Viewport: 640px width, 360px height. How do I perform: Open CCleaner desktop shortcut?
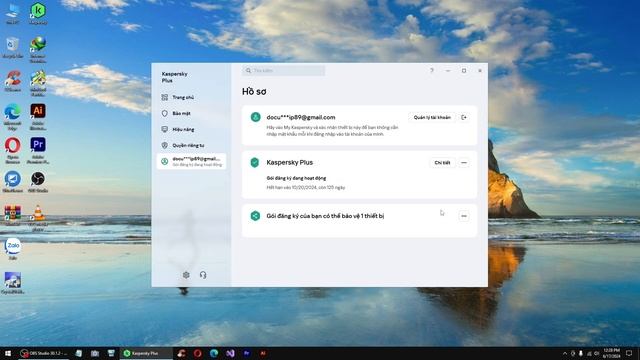click(x=13, y=80)
